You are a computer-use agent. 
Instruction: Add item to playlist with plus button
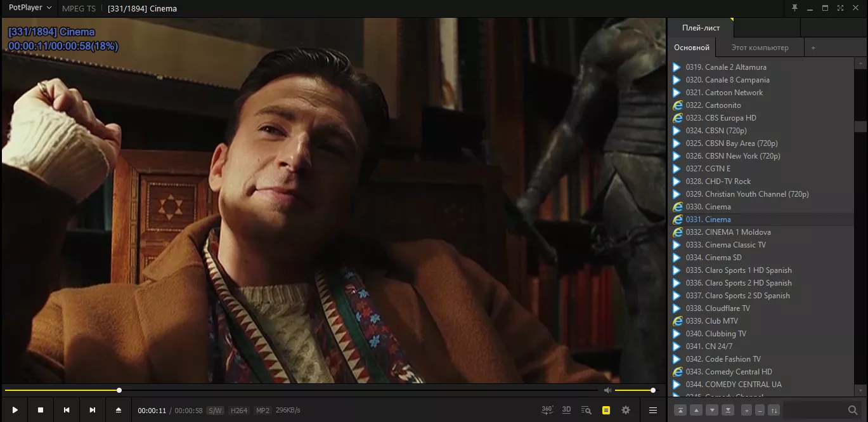[x=746, y=410]
